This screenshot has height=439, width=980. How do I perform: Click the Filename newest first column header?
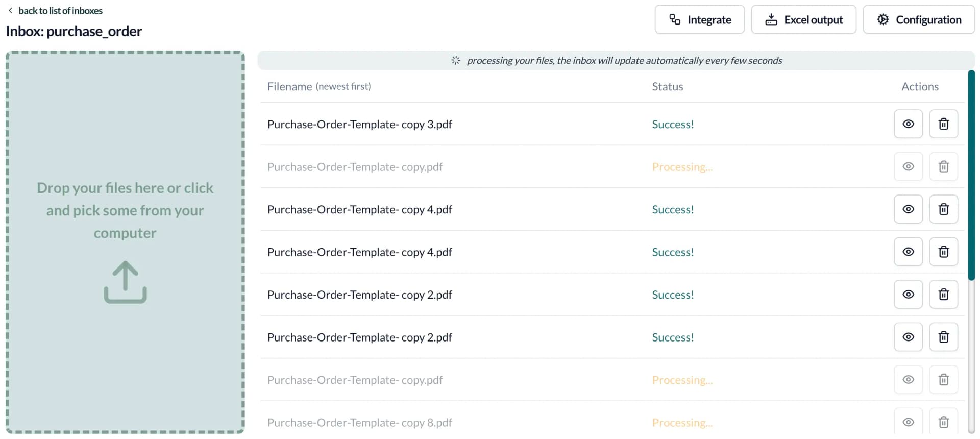click(x=319, y=86)
